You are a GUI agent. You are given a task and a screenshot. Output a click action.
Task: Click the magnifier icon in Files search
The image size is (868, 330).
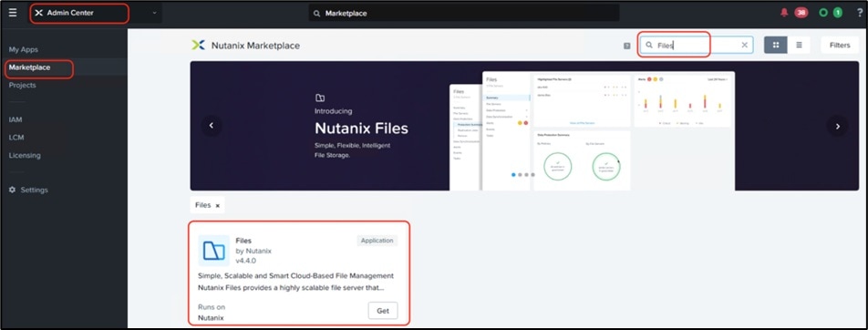point(649,46)
